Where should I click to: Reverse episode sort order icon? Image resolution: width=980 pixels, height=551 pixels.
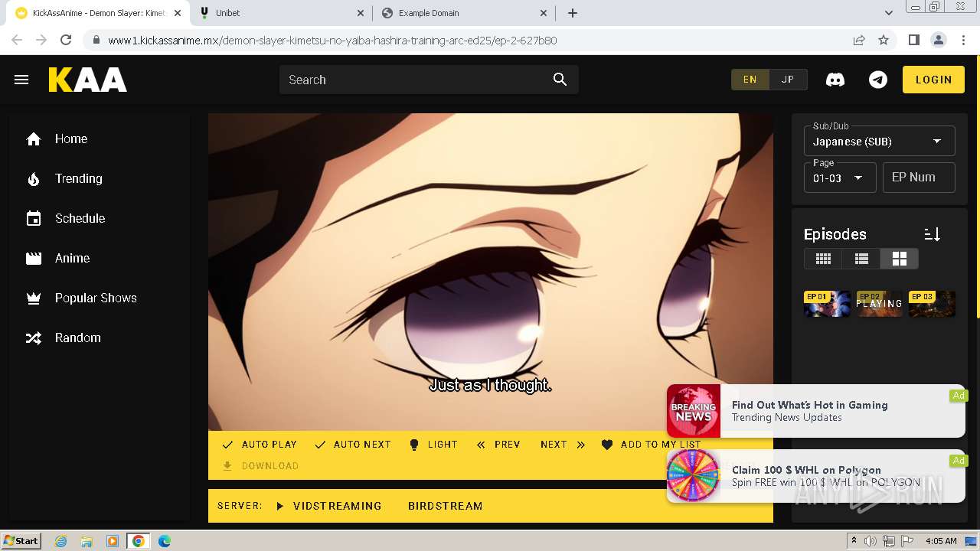(932, 234)
